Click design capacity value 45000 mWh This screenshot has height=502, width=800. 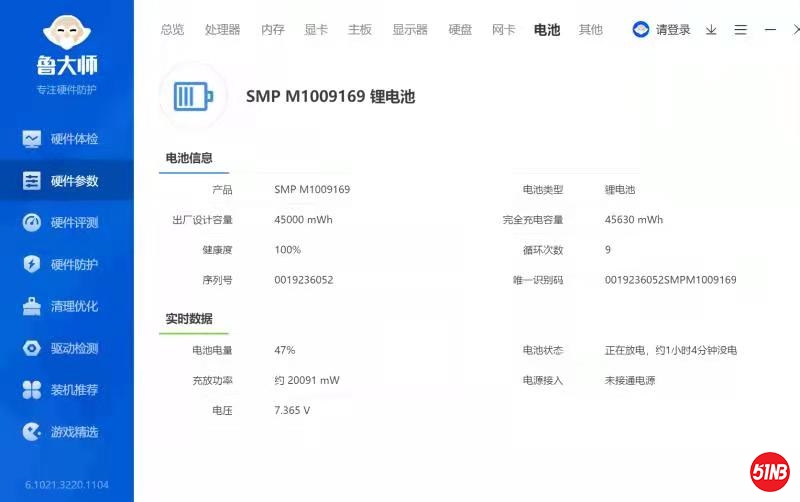[x=303, y=219]
